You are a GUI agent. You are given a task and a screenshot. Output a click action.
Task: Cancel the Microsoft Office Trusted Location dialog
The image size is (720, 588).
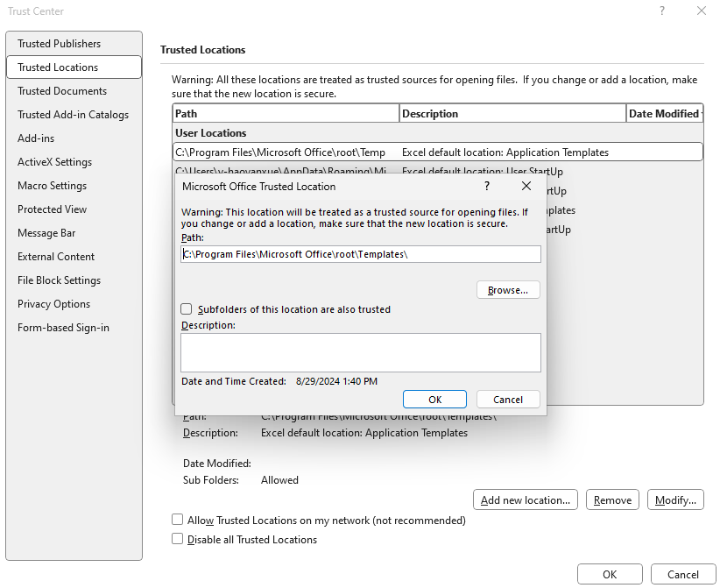click(508, 400)
